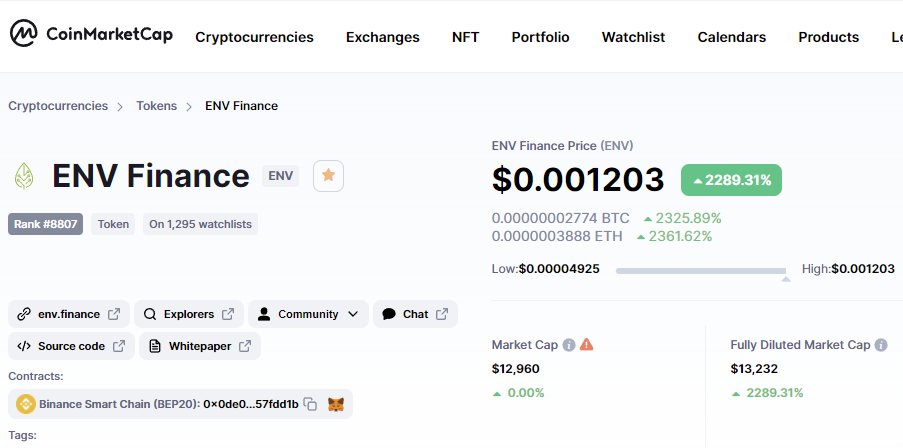
Task: Click the ENV ticker symbol badge
Action: [x=280, y=176]
